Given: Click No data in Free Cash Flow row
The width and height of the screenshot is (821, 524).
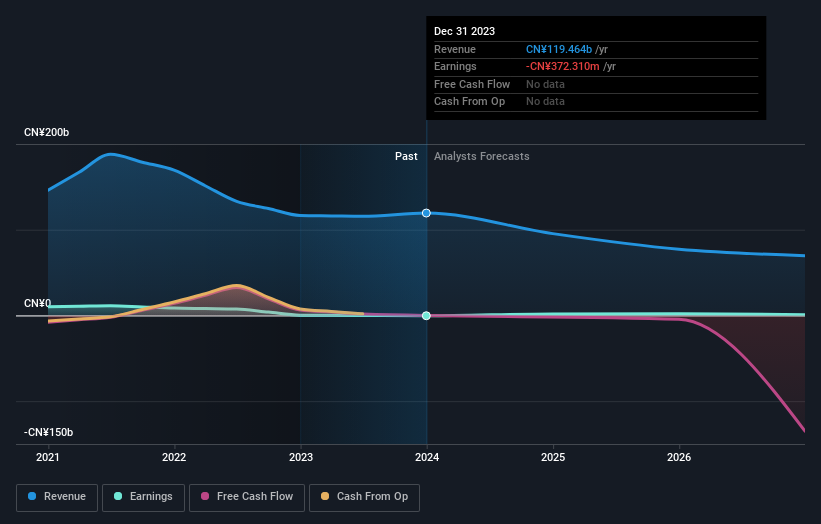Looking at the screenshot, I should pyautogui.click(x=545, y=84).
